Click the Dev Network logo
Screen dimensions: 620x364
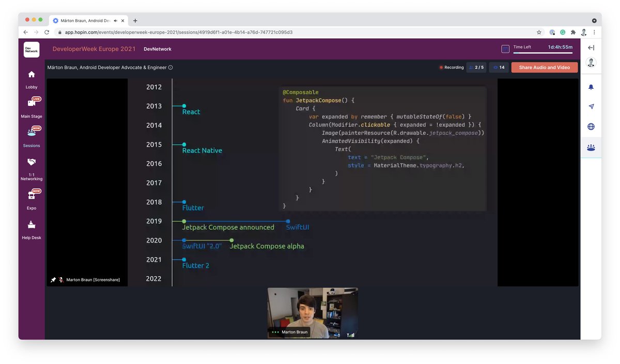(32, 50)
